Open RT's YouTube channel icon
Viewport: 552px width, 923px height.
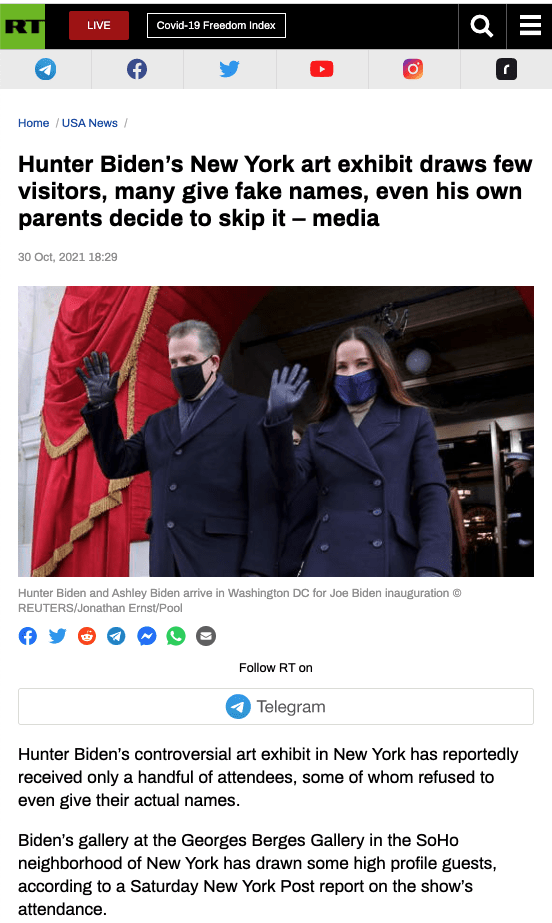point(321,69)
